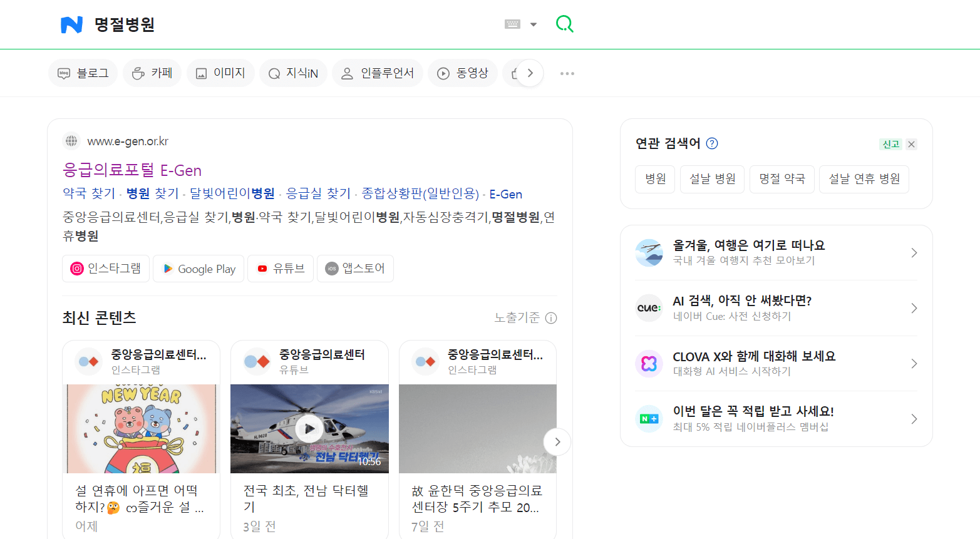Expand hidden search tabs with the chevron

(530, 73)
